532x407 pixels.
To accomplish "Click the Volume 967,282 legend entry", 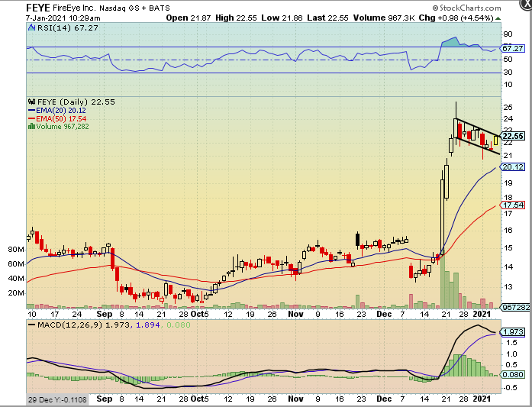I will [x=63, y=126].
